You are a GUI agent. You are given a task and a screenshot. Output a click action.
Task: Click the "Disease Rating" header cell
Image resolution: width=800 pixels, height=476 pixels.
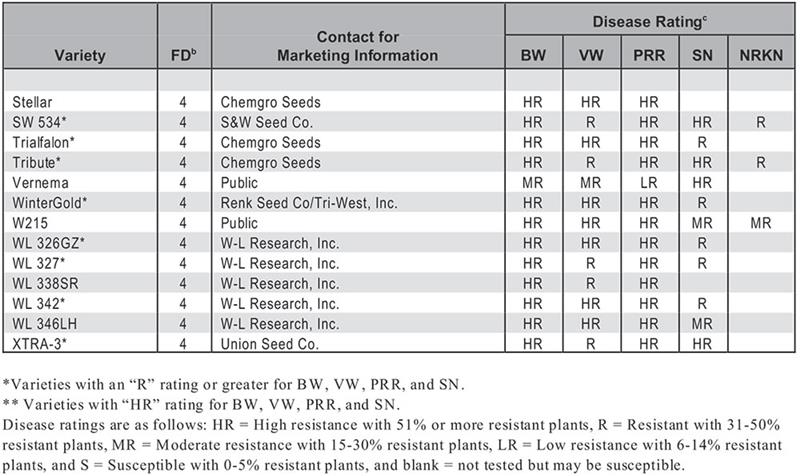pos(650,21)
